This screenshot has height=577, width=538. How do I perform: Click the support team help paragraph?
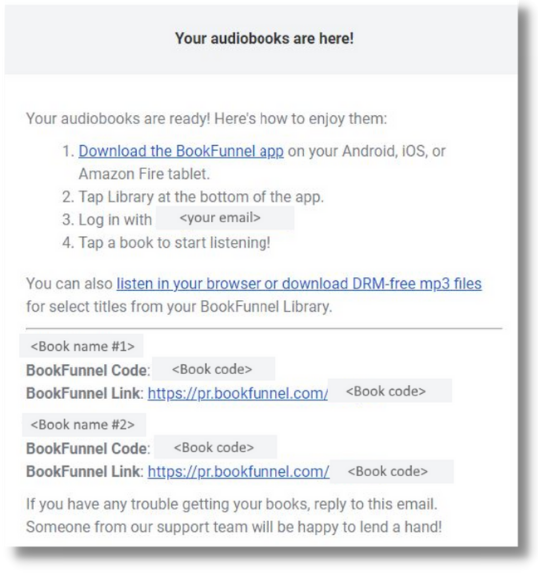click(x=234, y=515)
